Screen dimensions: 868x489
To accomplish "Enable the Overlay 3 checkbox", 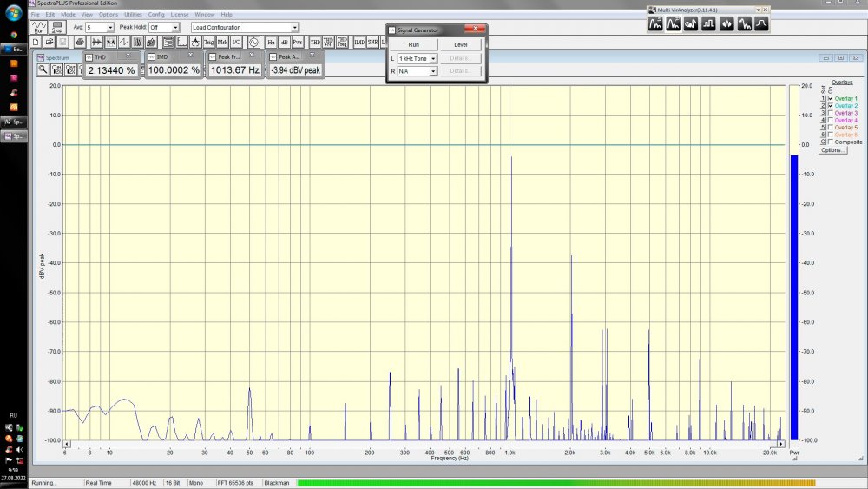I will point(831,113).
